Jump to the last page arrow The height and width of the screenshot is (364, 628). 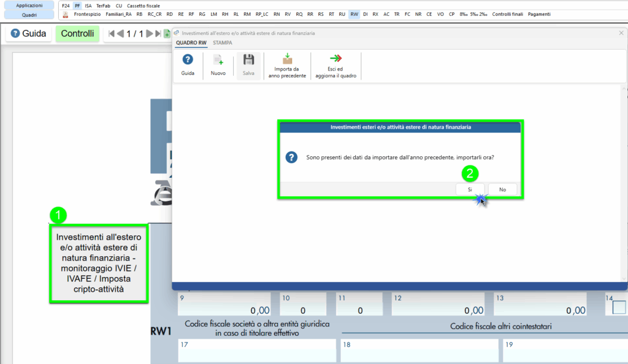158,34
